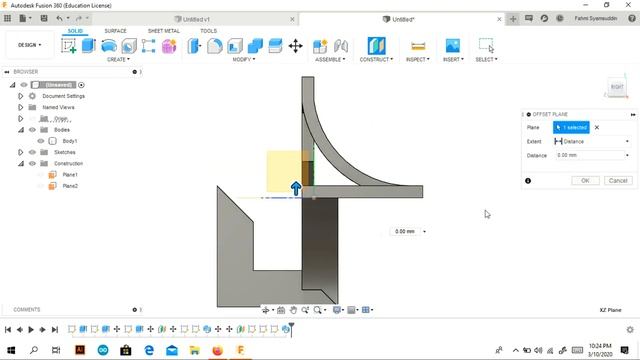The height and width of the screenshot is (360, 640).
Task: Click OK in Offset Plane dialog
Action: point(585,180)
